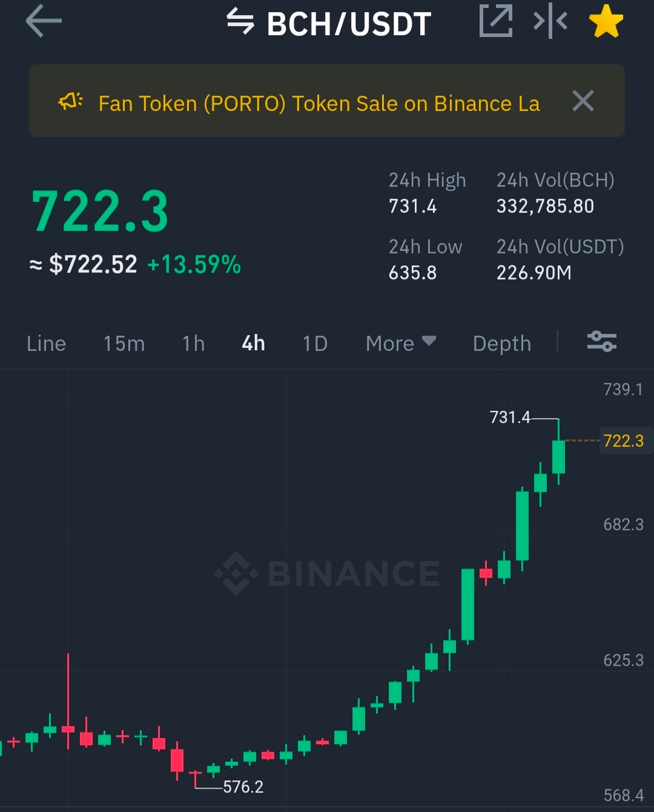This screenshot has width=654, height=812.
Task: Tap the megaphone announcement icon
Action: coord(70,101)
